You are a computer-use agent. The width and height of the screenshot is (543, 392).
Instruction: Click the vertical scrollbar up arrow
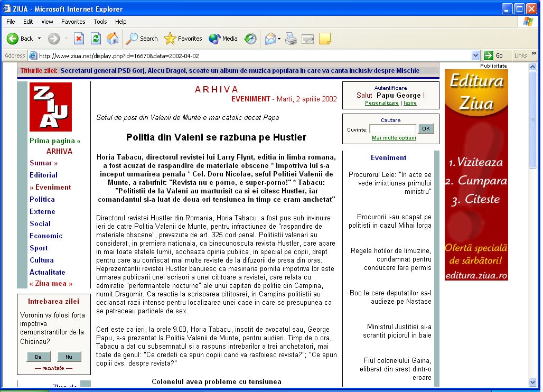(x=532, y=67)
